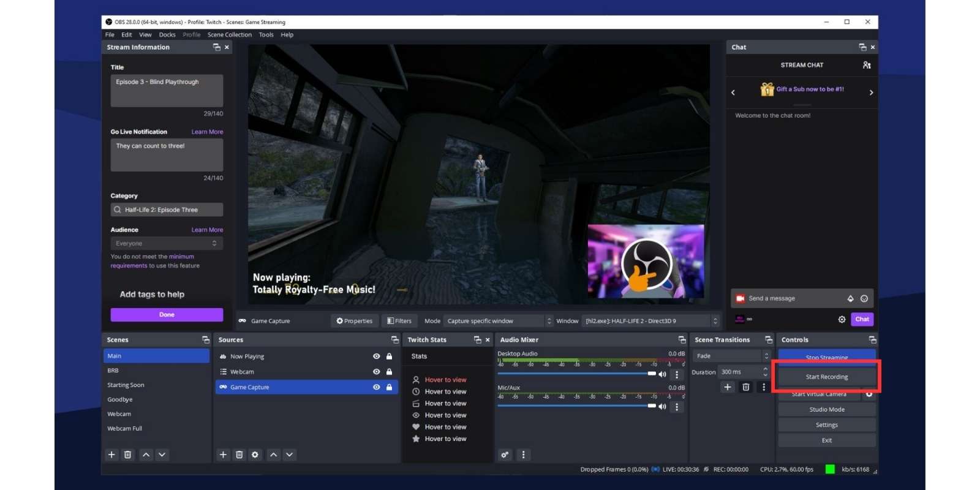Open Mic/Aux three-dot options menu
Screen dimensions: 980x490
[677, 407]
